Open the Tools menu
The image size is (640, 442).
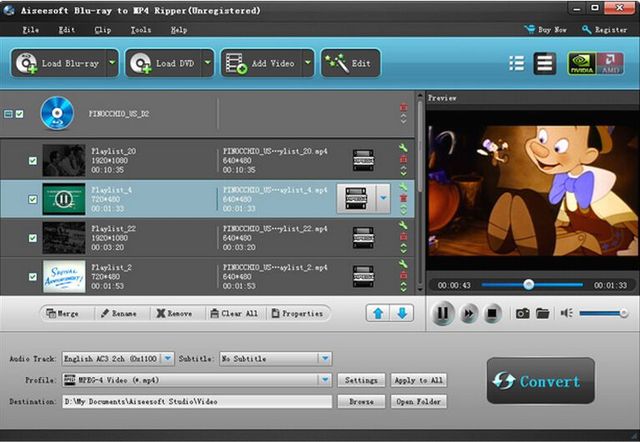(x=141, y=30)
